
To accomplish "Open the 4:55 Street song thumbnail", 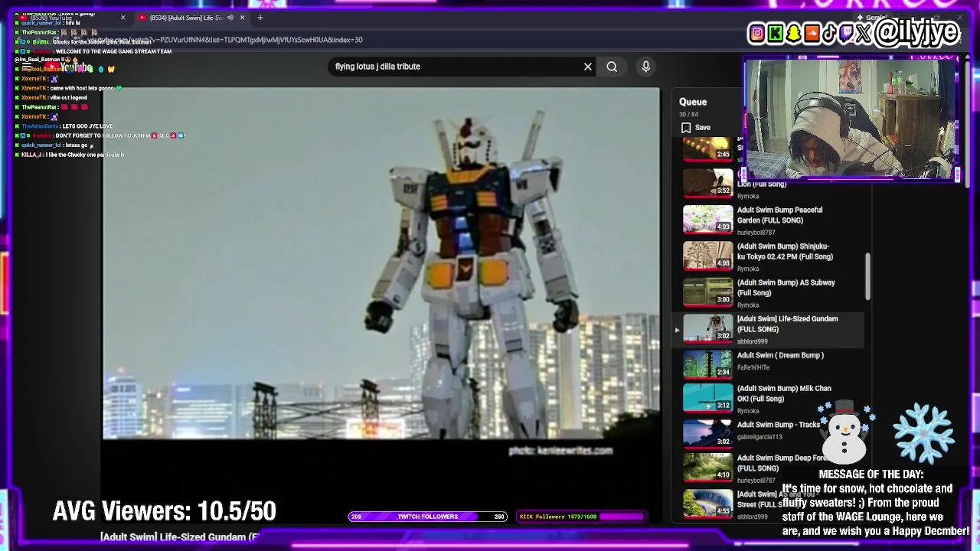I will point(707,503).
